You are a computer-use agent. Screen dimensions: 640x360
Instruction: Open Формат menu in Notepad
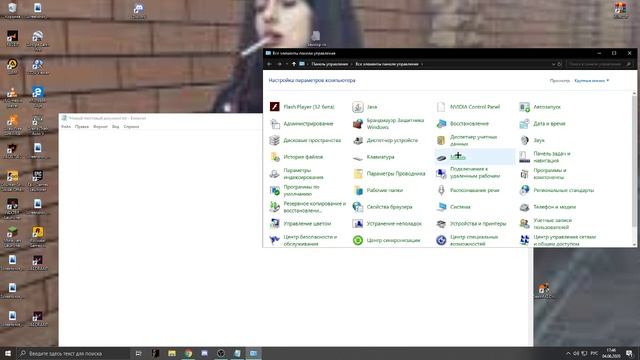(100, 127)
